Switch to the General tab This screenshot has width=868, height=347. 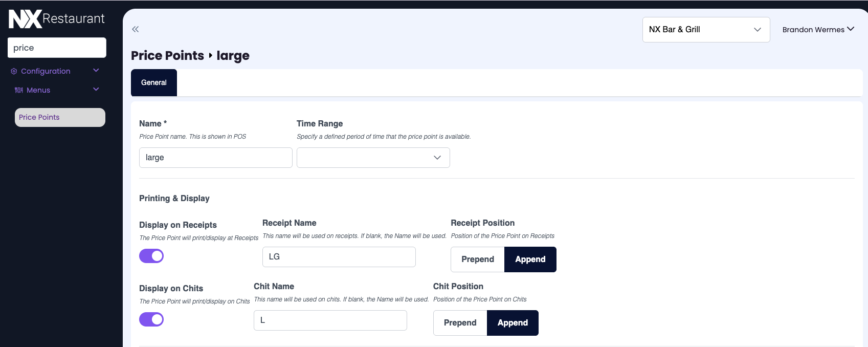(x=154, y=82)
